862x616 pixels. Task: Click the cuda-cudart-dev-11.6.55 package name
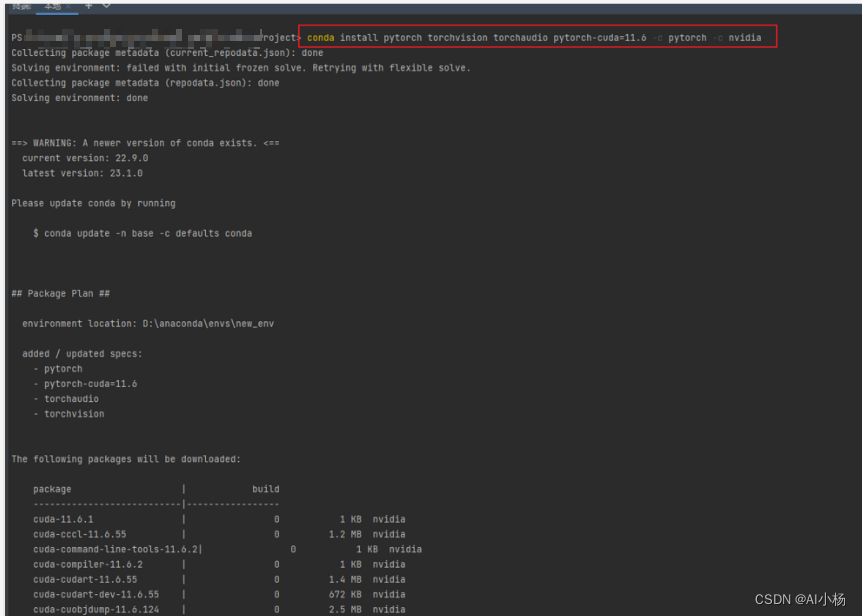(x=96, y=595)
